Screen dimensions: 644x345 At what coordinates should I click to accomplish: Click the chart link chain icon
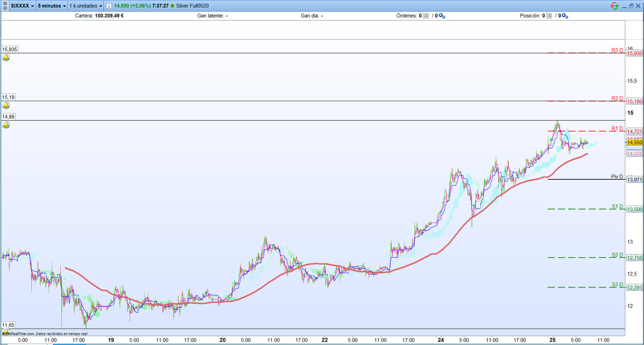[5, 6]
